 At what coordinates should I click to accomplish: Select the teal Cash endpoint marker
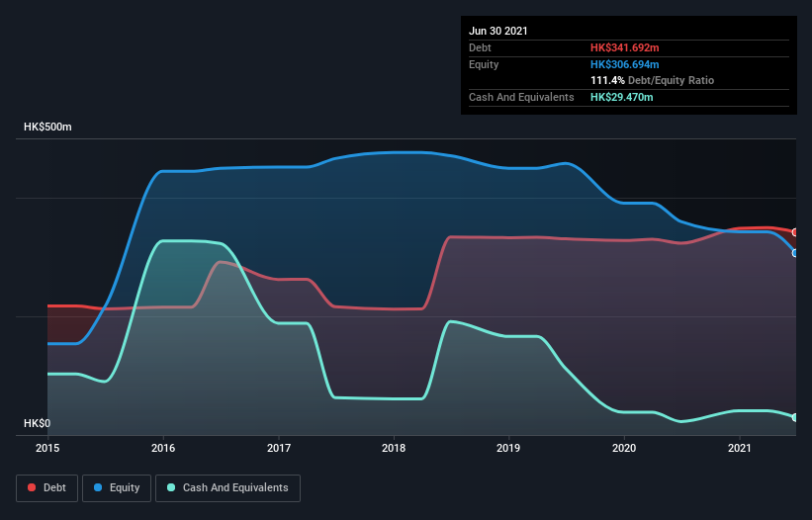click(x=795, y=417)
